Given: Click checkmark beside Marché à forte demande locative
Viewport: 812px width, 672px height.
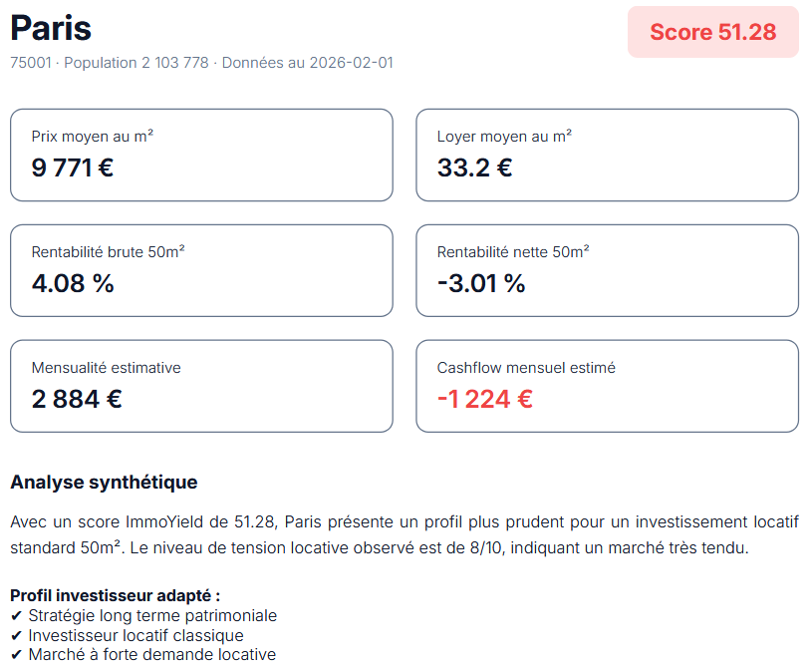Looking at the screenshot, I should pyautogui.click(x=17, y=655).
